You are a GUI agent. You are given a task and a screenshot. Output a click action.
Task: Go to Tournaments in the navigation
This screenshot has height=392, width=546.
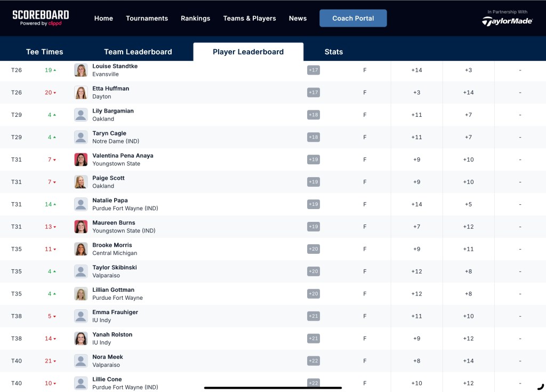[147, 18]
